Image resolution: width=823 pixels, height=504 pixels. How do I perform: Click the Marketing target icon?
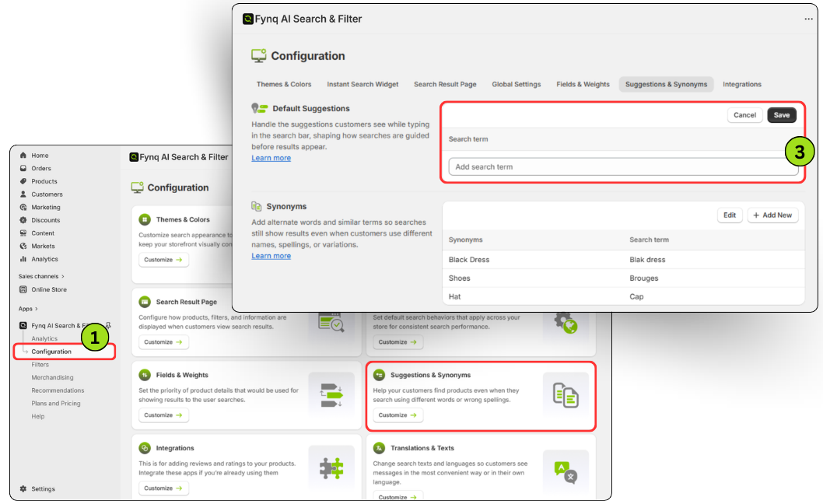(23, 208)
